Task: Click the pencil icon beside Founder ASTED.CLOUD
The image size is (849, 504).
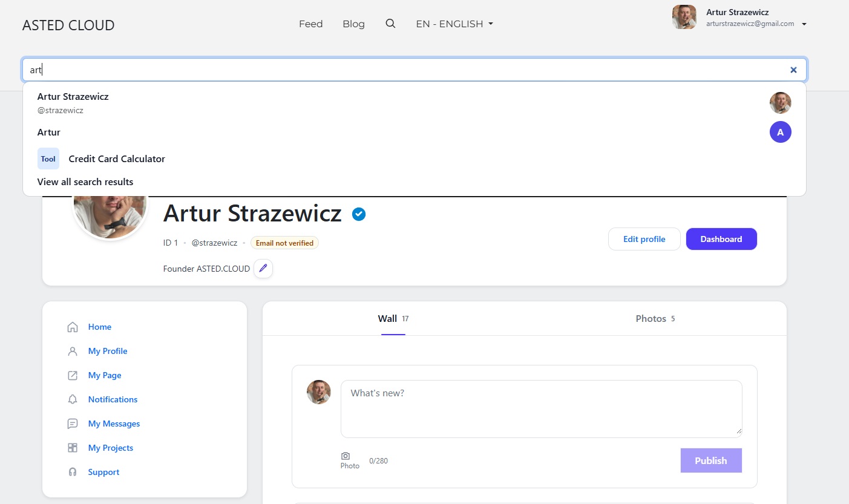Action: coord(263,269)
